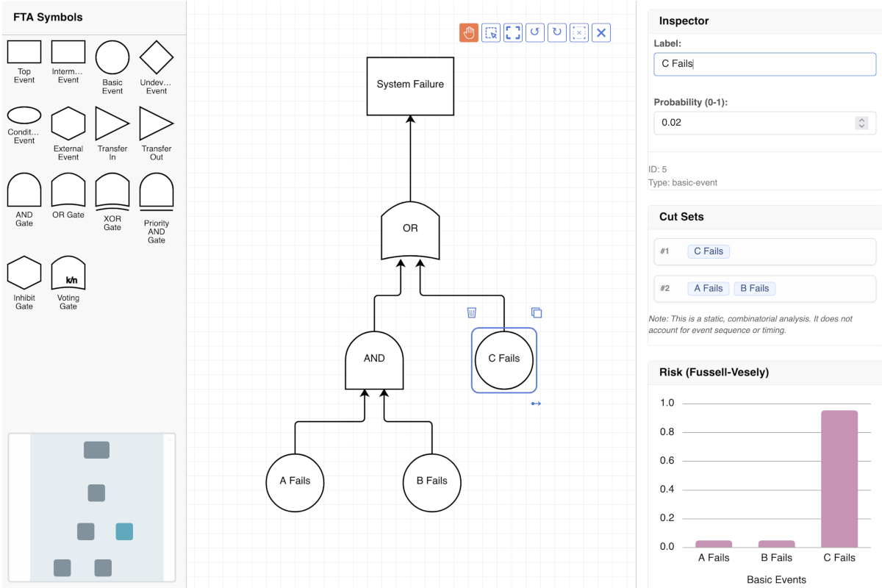Viewport: 882px width, 588px height.
Task: Click the 'Basic Events' axis label
Action: click(776, 579)
